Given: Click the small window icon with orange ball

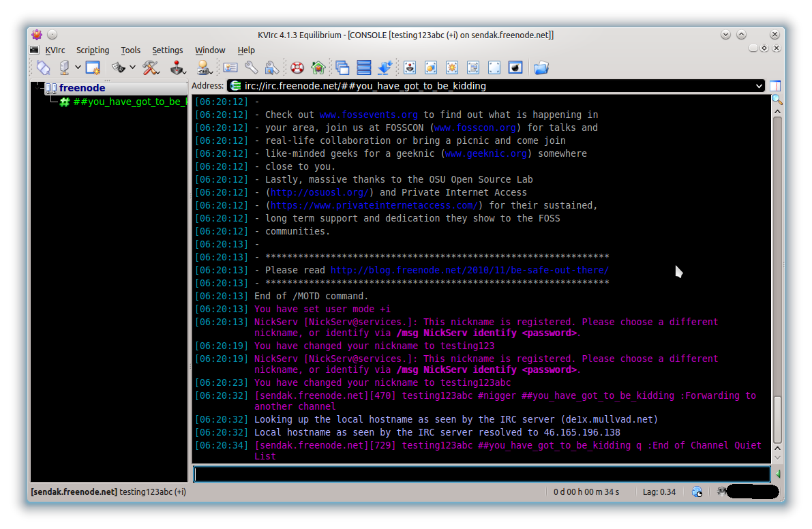Looking at the screenshot, I should tap(431, 67).
